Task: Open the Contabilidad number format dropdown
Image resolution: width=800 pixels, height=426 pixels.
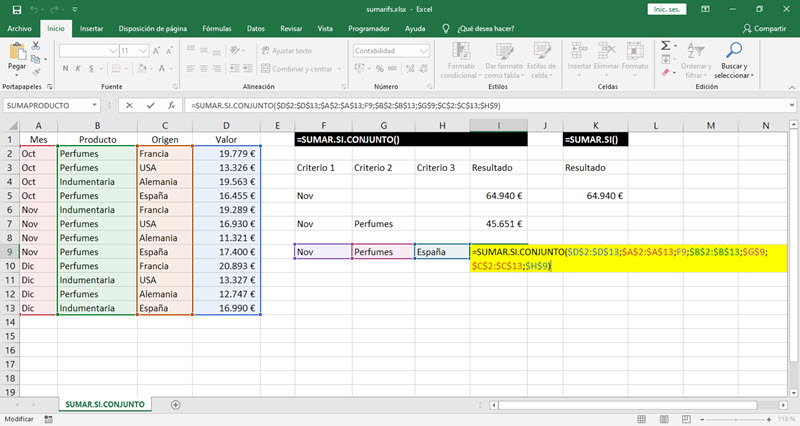Action: pyautogui.click(x=421, y=50)
